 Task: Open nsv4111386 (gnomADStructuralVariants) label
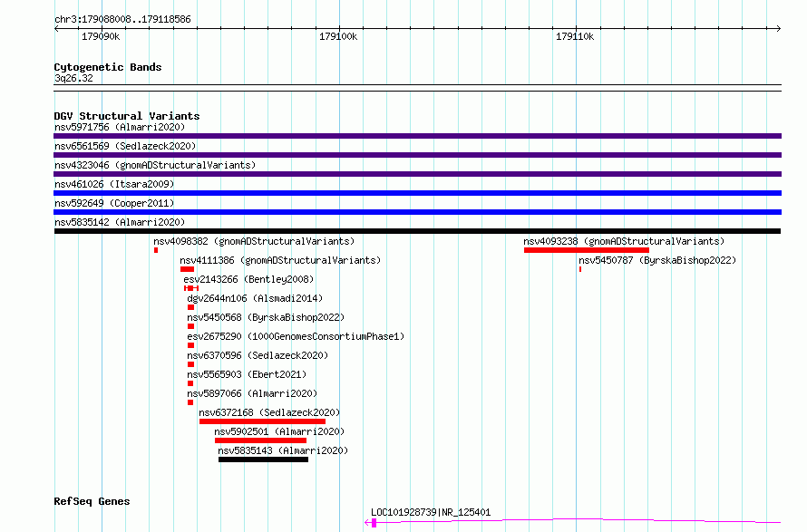click(x=280, y=260)
